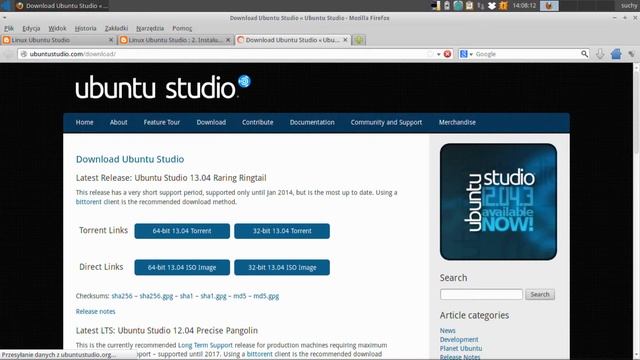Open the Narzędzia menu

coord(150,28)
